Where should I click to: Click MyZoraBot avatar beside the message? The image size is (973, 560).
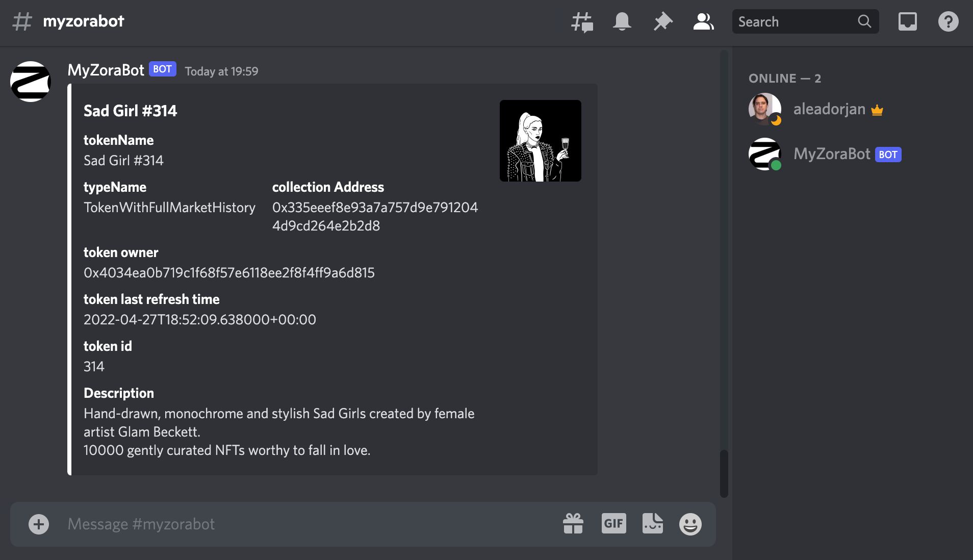click(31, 82)
